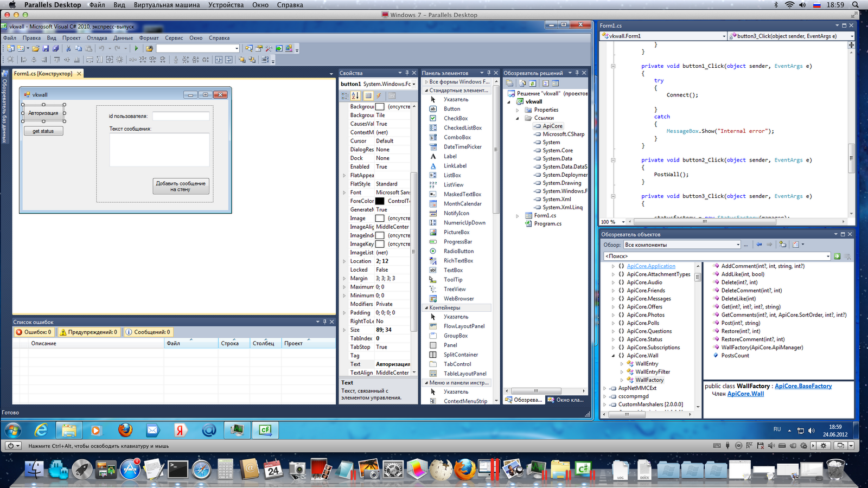This screenshot has height=488, width=868.
Task: Run search with the green arrow button
Action: click(x=837, y=256)
